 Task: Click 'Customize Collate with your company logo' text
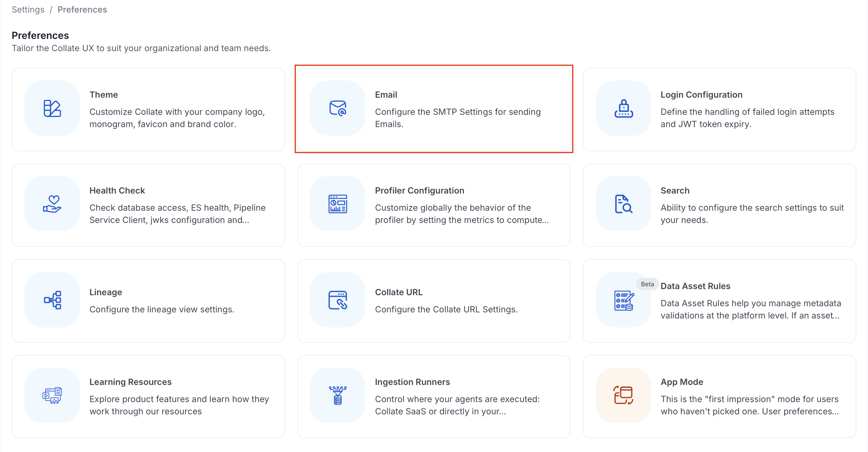[177, 118]
